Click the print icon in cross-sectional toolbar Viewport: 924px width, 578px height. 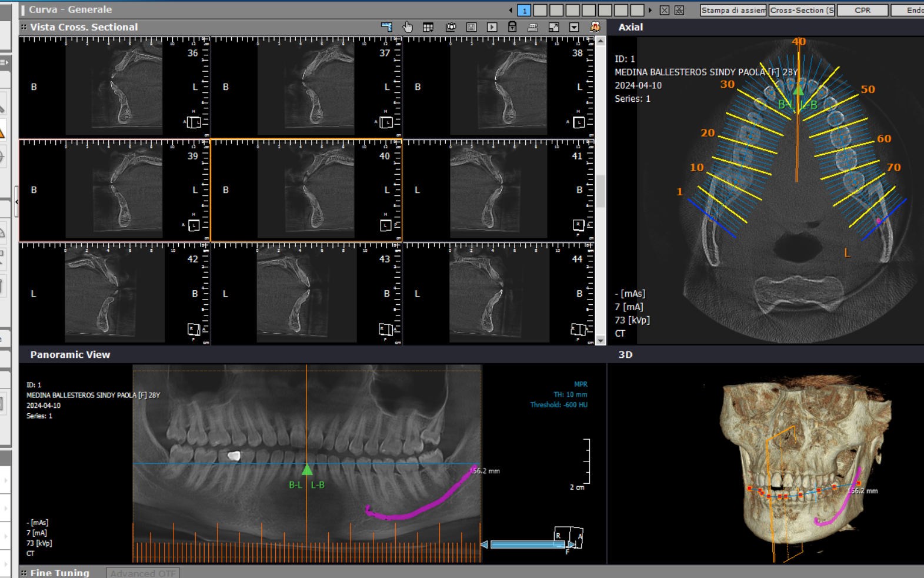[533, 27]
